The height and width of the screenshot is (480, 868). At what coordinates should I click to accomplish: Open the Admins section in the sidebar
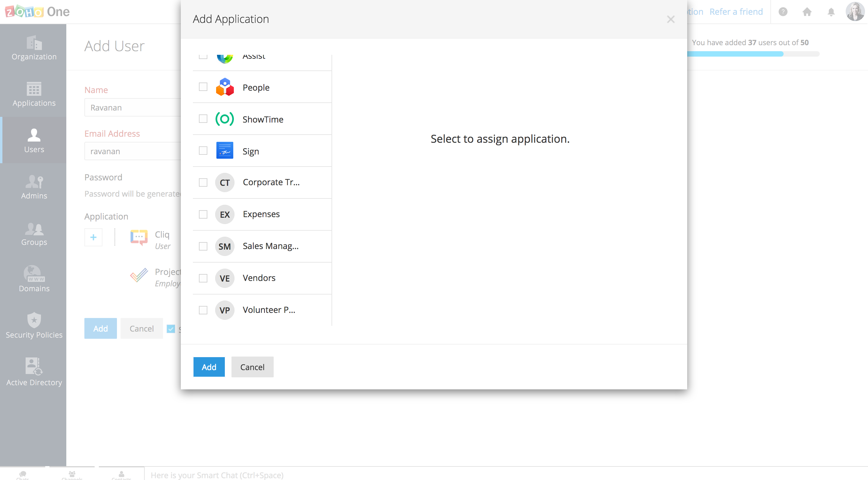coord(34,187)
